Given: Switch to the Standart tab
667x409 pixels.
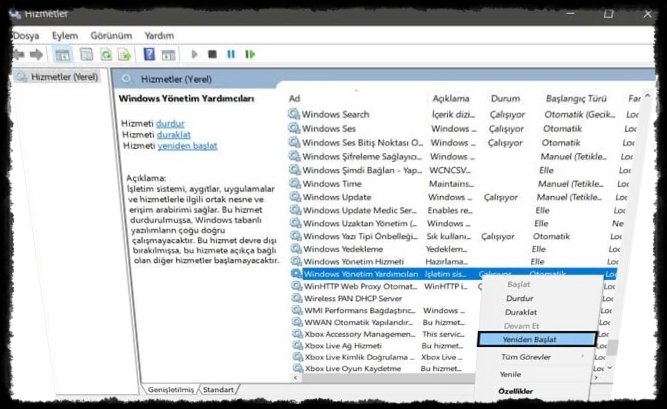Looking at the screenshot, I should coord(218,389).
